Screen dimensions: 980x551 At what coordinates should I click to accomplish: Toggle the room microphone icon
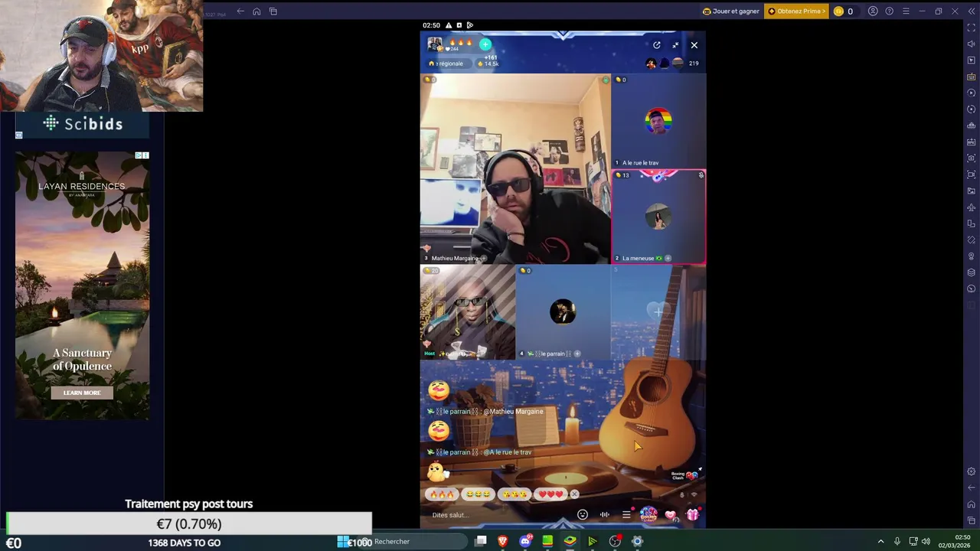pos(682,494)
